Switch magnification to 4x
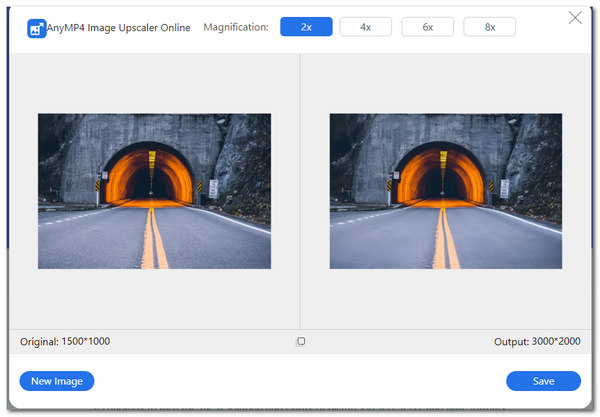The width and height of the screenshot is (600, 417). (x=365, y=27)
